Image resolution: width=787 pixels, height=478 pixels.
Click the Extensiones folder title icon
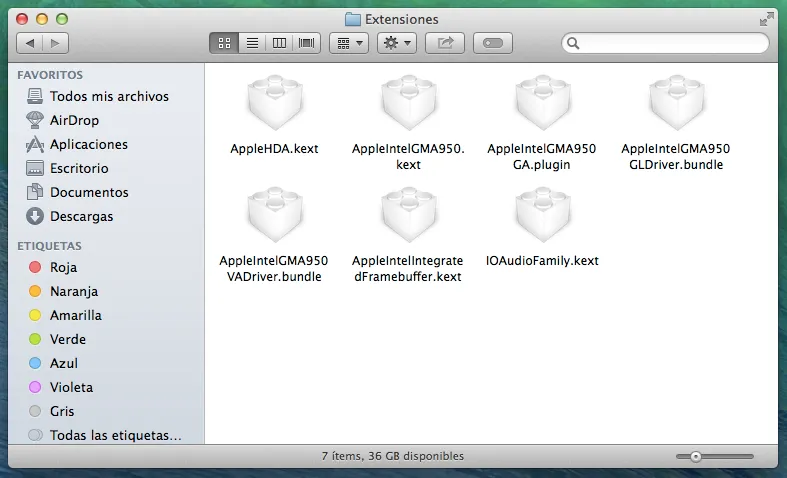tap(353, 20)
